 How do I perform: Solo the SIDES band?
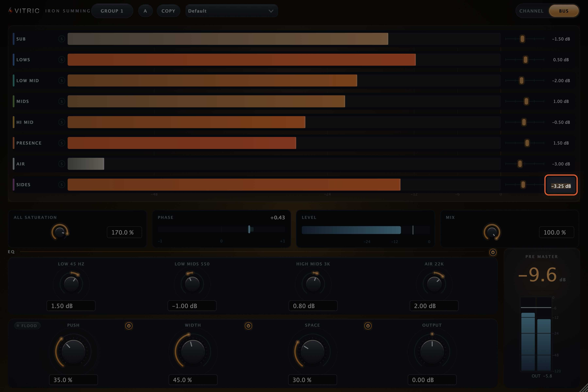62,185
